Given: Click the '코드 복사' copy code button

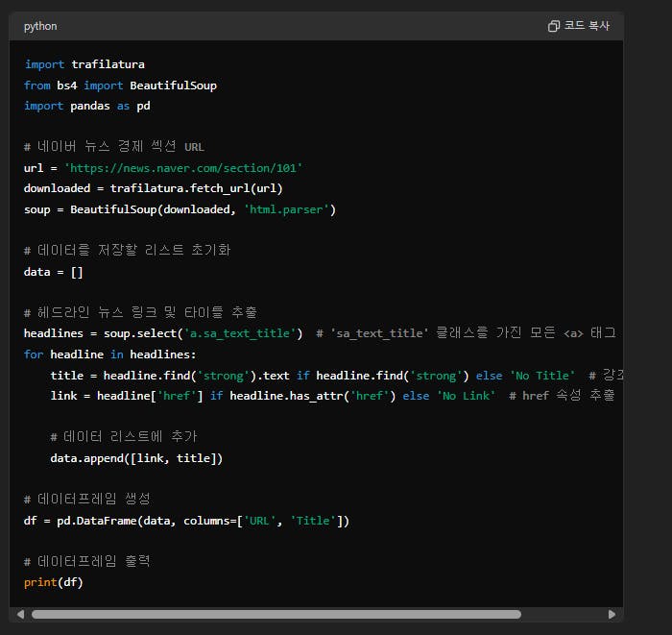Looking at the screenshot, I should (x=579, y=26).
